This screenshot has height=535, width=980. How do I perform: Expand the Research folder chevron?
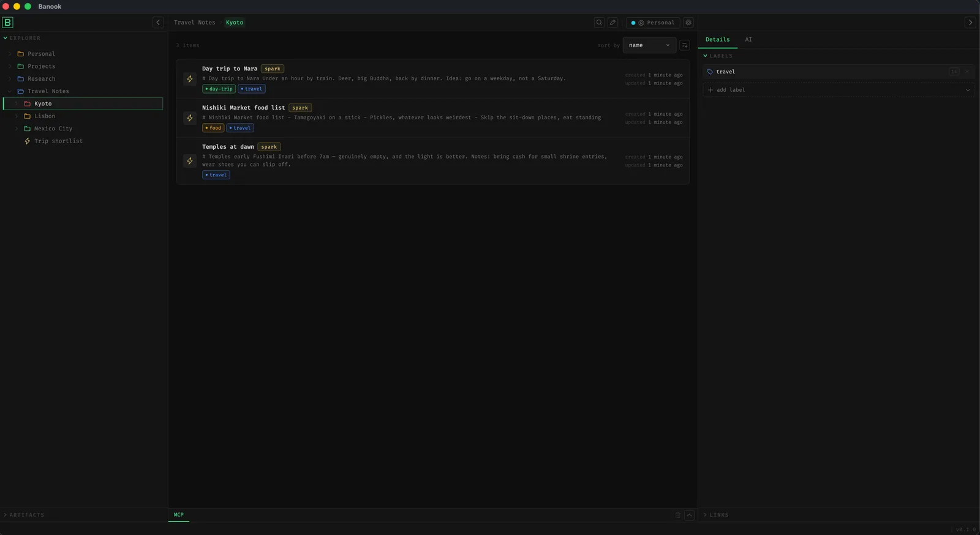10,79
